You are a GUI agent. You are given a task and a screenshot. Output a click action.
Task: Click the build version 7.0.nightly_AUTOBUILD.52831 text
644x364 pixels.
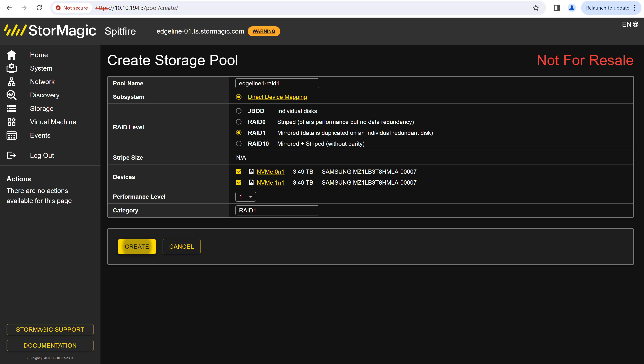coord(50,358)
